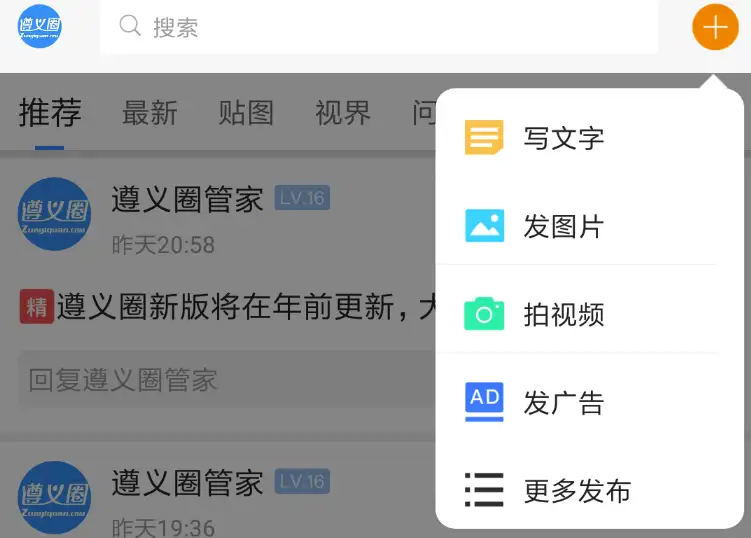This screenshot has height=538, width=751.
Task: Switch to the 最新 tab
Action: coord(149,113)
